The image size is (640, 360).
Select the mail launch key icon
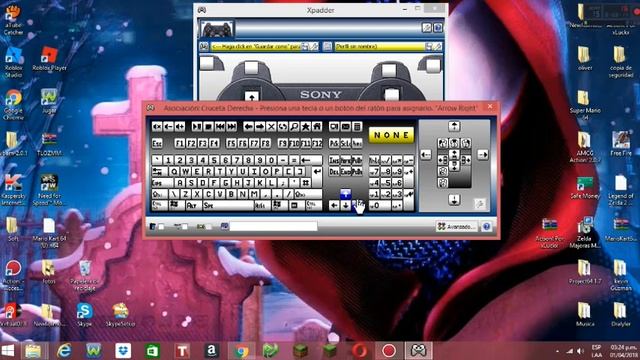346,127
